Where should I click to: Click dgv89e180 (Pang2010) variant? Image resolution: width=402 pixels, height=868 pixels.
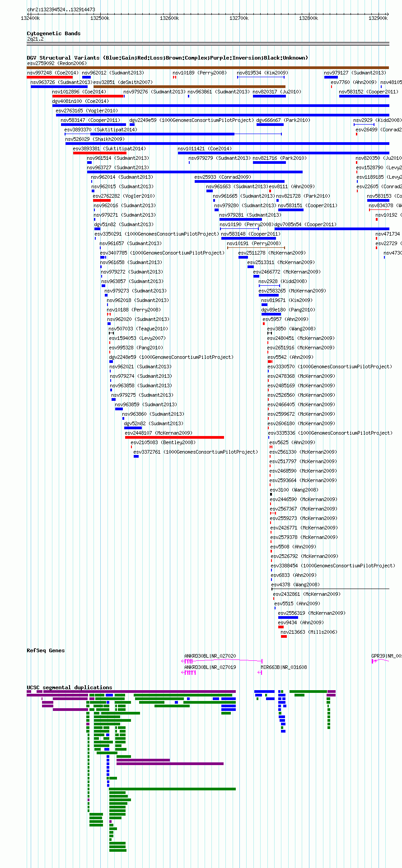click(x=271, y=314)
